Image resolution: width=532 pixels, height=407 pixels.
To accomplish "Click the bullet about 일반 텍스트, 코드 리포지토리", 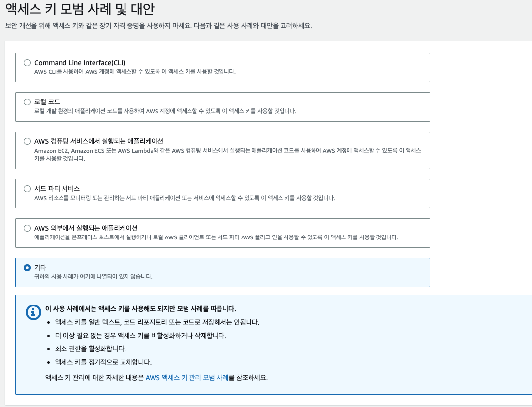I will pos(157,322).
